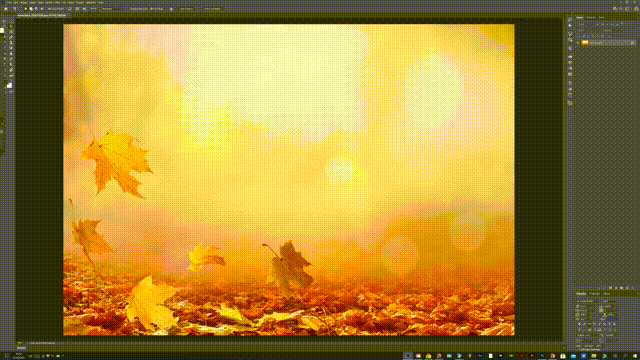This screenshot has width=640, height=360.
Task: Switch to the Character panel tab
Action: point(581,293)
